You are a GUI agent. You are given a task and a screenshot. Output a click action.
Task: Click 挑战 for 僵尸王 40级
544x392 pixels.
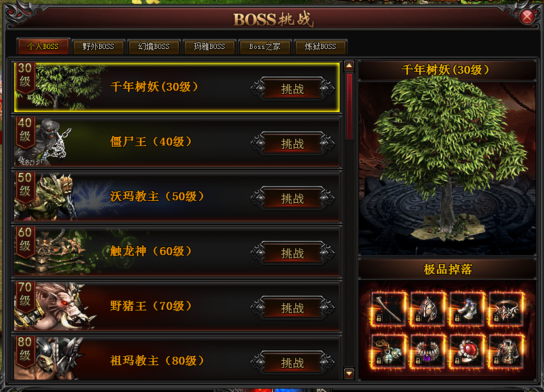point(293,143)
